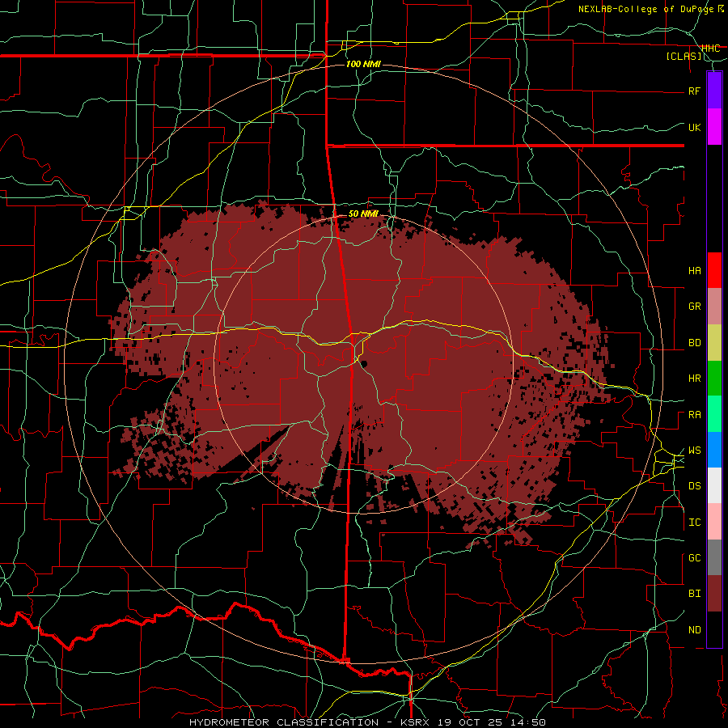Click the HA red legend swatch
The height and width of the screenshot is (728, 728).
tap(714, 270)
